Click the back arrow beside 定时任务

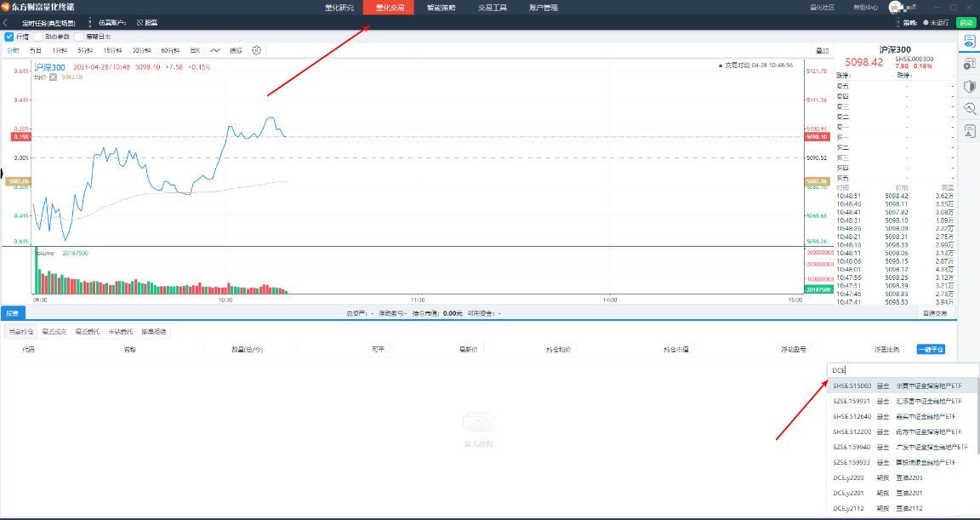pyautogui.click(x=6, y=22)
